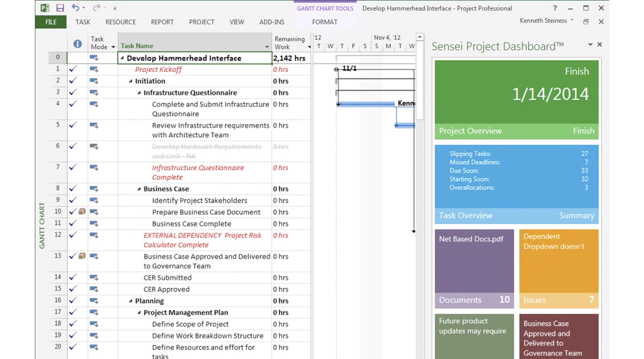Switch to the PROJECT ribbon tab
This screenshot has height=359, width=644.
(x=201, y=22)
